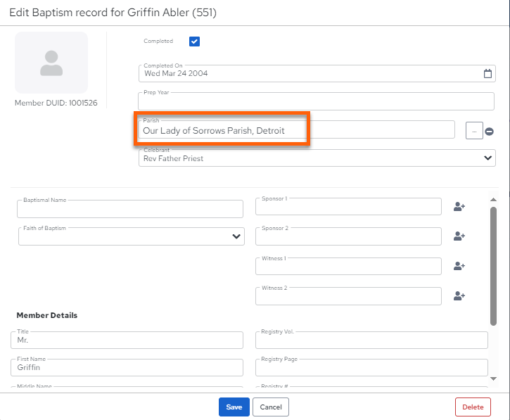This screenshot has width=510, height=420.
Task: Select the Registry Vol. field
Action: (x=371, y=341)
